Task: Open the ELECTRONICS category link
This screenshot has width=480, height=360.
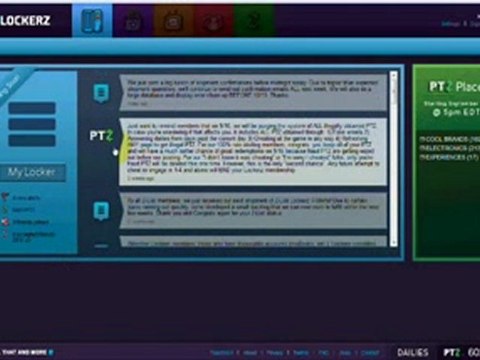Action: pyautogui.click(x=449, y=148)
